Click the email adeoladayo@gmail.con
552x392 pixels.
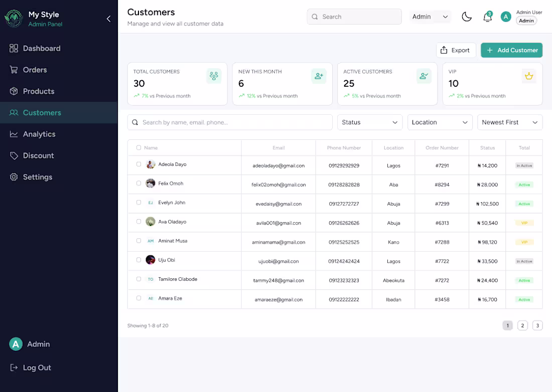click(x=279, y=165)
